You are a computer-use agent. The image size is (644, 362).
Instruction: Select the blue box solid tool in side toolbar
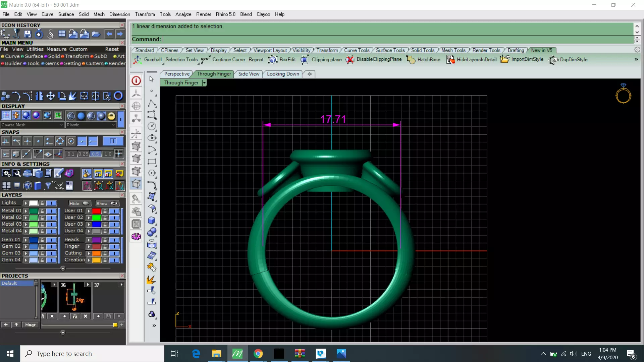(152, 220)
